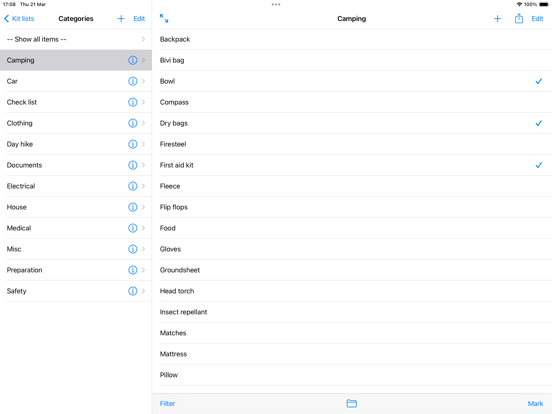Toggle full-screen with the expand arrows icon
The height and width of the screenshot is (414, 552).
click(x=164, y=18)
